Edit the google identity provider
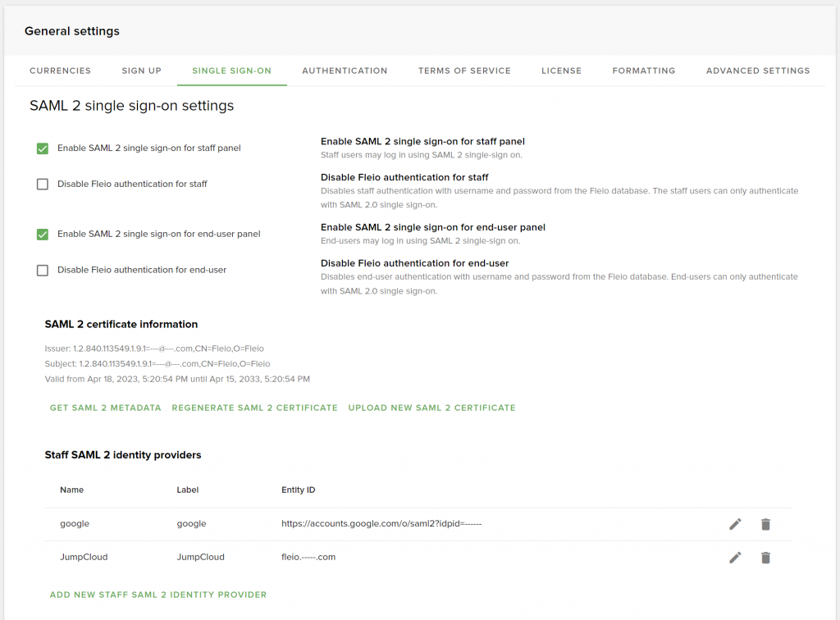Screen dimensions: 840x620 735,524
